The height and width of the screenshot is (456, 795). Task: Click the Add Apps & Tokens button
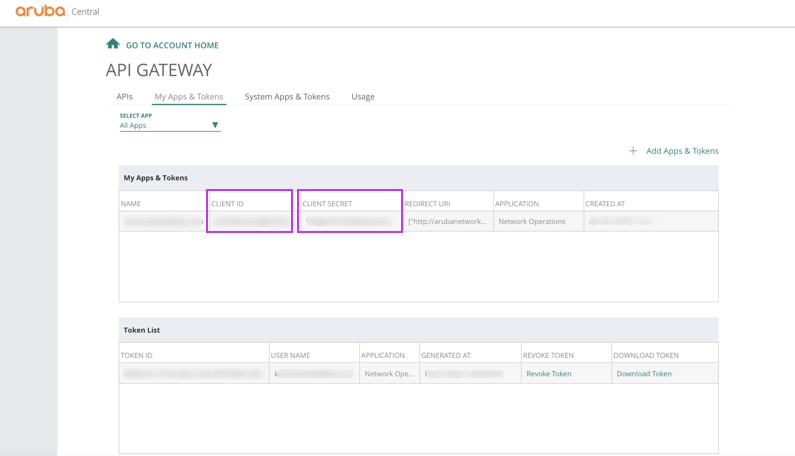682,151
